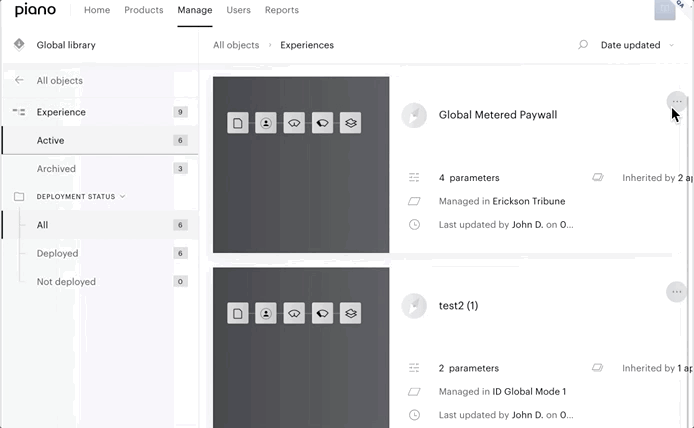This screenshot has height=428, width=694.
Task: Click the 2 parameters text
Action: pos(469,368)
